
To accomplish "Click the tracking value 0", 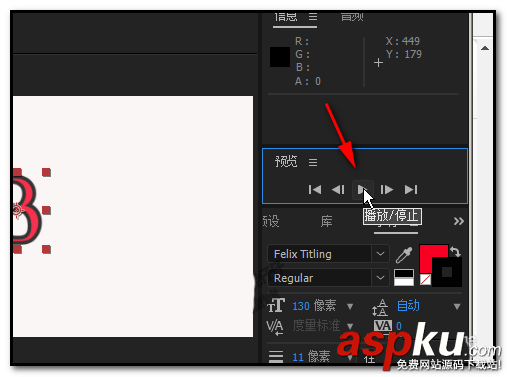I will point(399,326).
